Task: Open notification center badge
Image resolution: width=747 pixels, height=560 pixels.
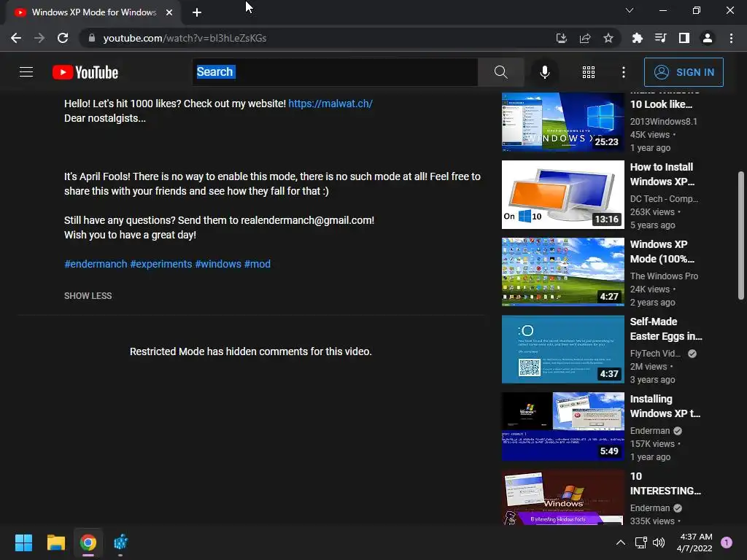Action: point(727,542)
